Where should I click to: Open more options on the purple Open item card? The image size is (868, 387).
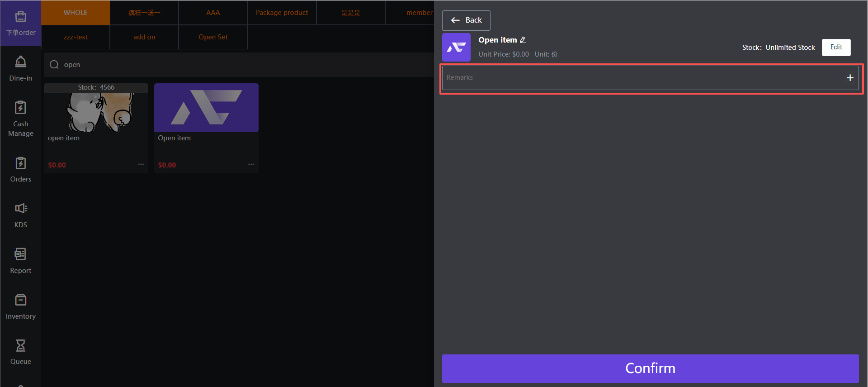coord(251,164)
